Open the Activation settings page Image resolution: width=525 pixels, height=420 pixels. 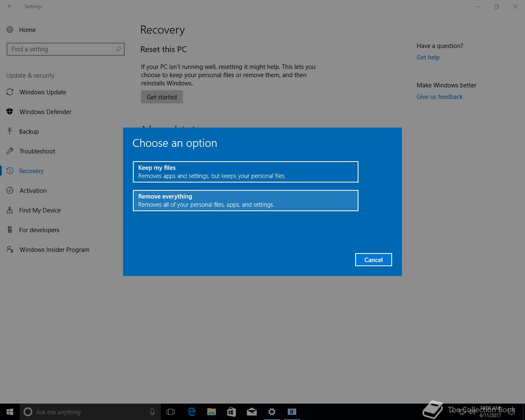pyautogui.click(x=33, y=191)
